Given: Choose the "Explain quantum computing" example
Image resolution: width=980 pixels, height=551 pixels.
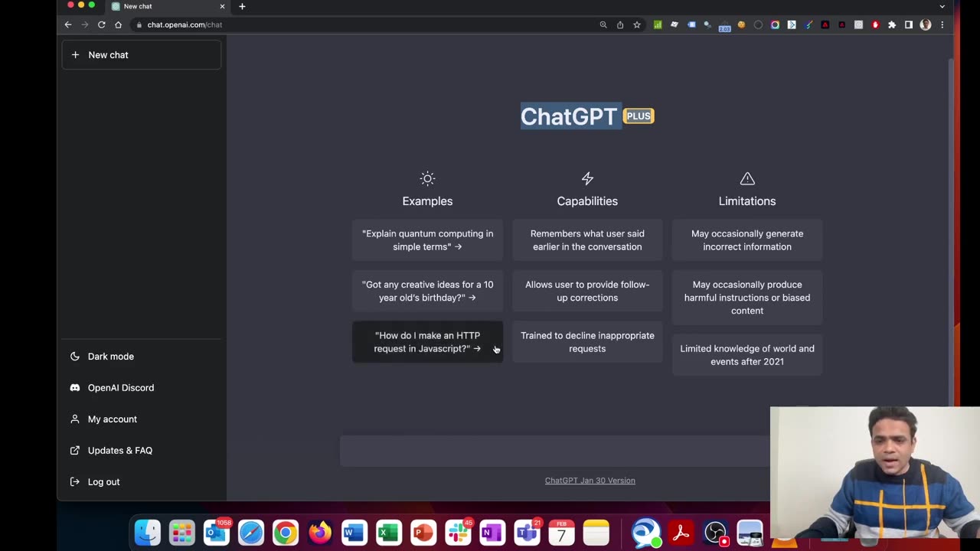Looking at the screenshot, I should [427, 240].
